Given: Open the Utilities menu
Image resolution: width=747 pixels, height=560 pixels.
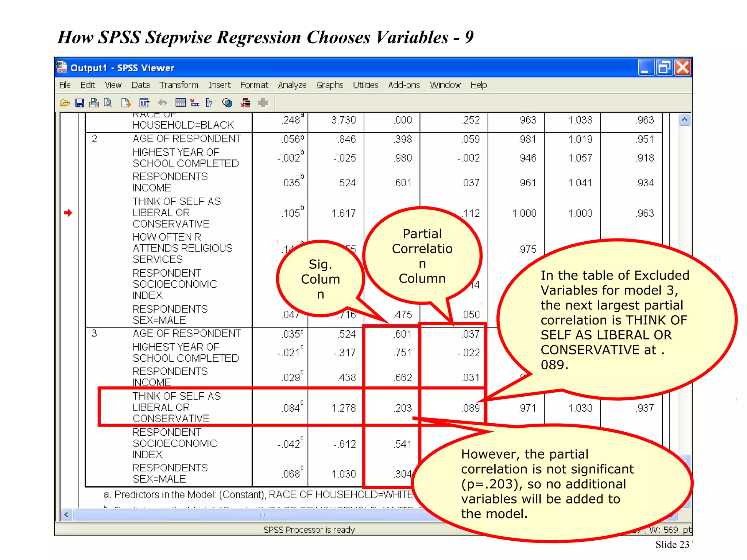Looking at the screenshot, I should pos(365,85).
